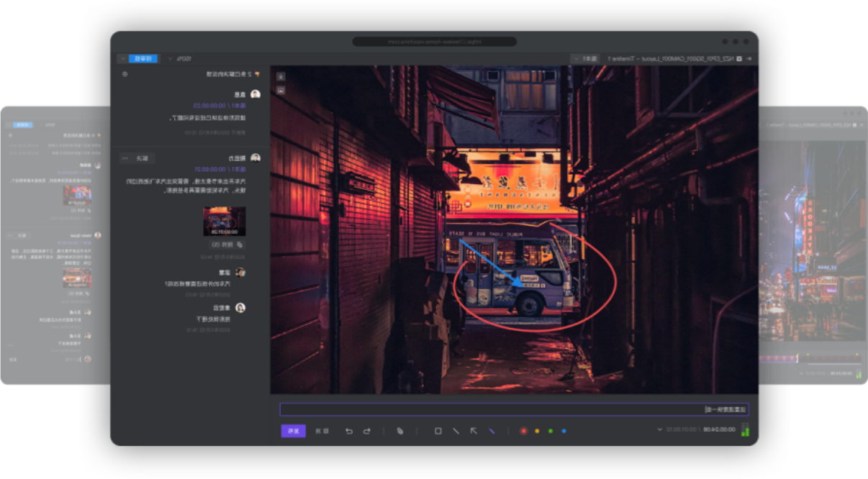Viewport: 868px width, 479px height.
Task: Select the rectangle annotation tool
Action: [438, 431]
